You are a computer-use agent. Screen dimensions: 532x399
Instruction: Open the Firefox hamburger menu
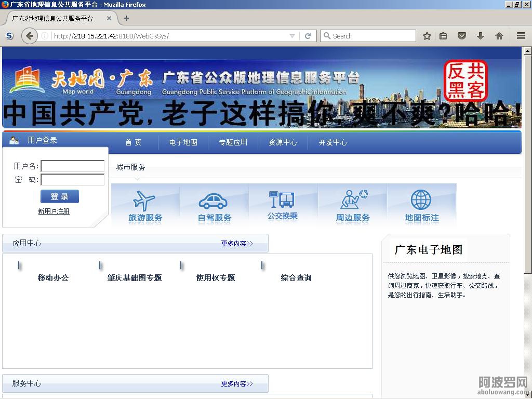521,36
